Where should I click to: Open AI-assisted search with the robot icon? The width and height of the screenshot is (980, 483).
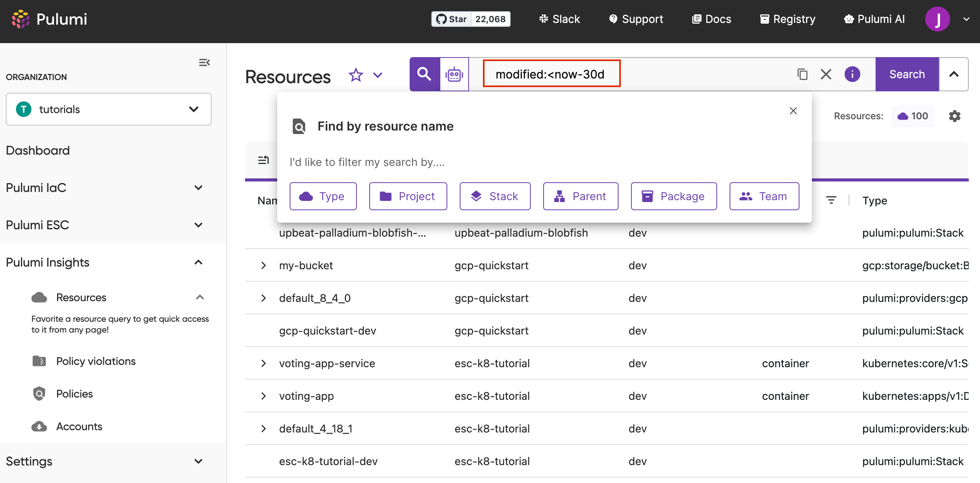pyautogui.click(x=454, y=74)
